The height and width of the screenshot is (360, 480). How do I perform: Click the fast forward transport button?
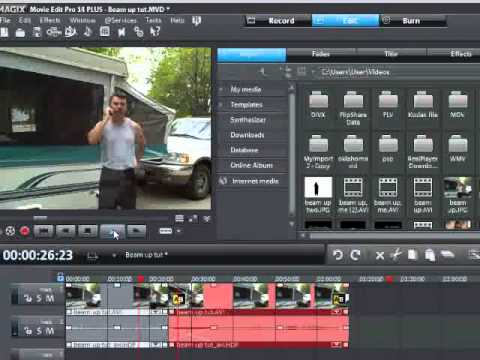pos(137,231)
